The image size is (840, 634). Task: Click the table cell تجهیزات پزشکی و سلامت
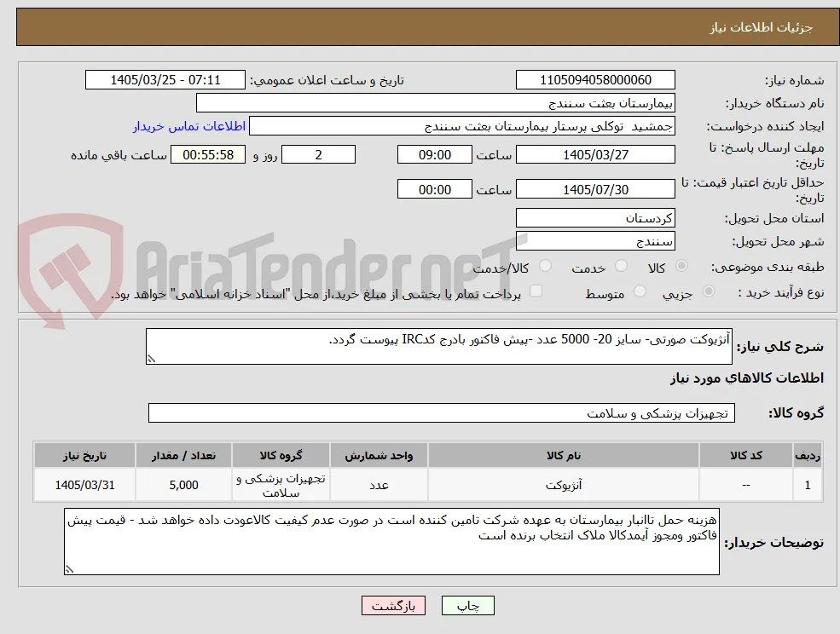point(281,485)
